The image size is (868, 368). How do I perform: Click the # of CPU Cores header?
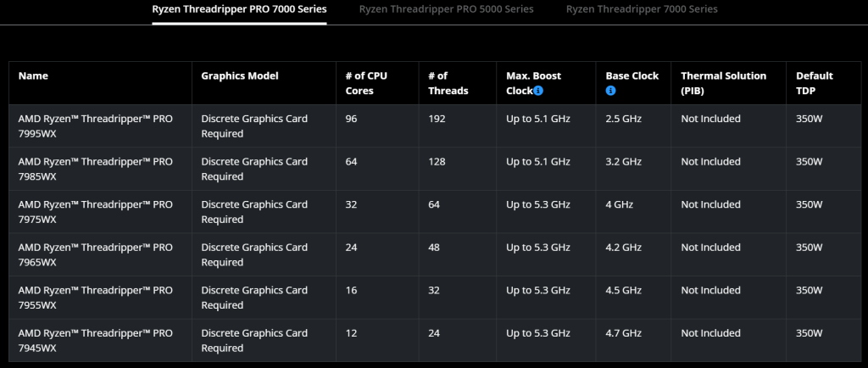[367, 83]
